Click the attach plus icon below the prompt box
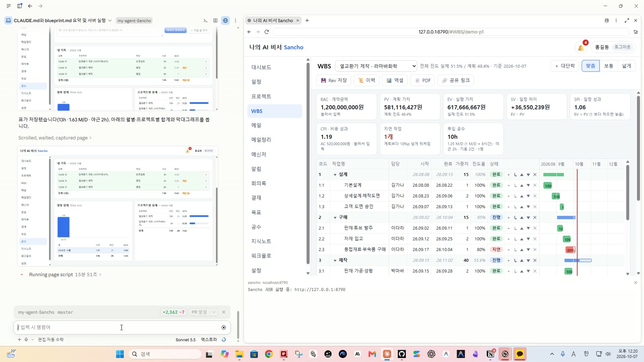The height and width of the screenshot is (362, 644). click(x=19, y=339)
